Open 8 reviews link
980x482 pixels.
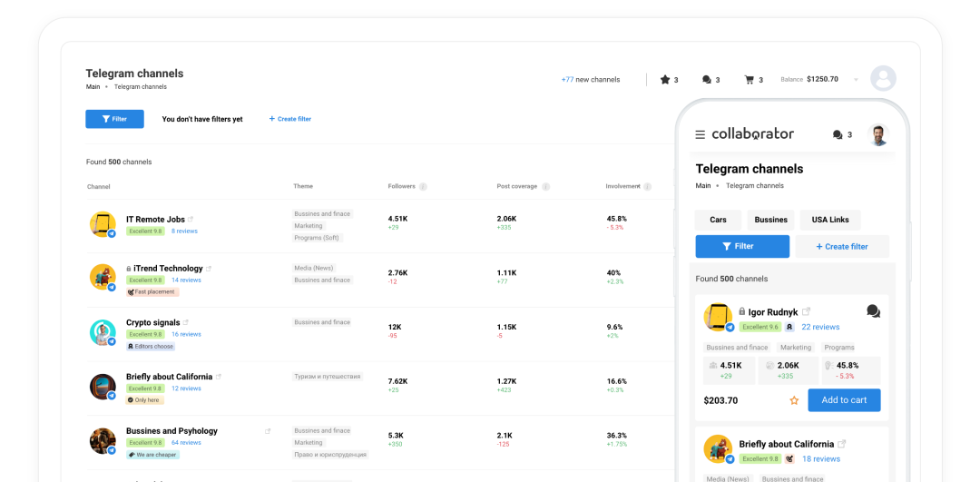pos(184,231)
